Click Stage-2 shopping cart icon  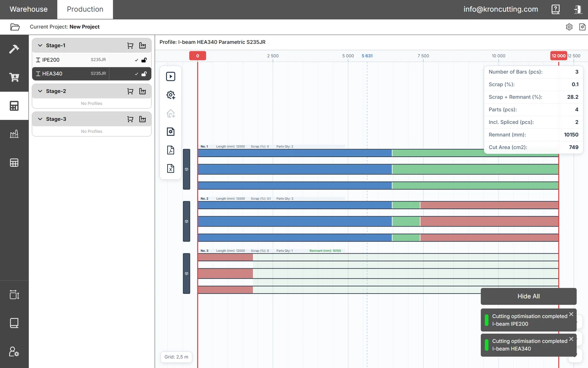(130, 91)
